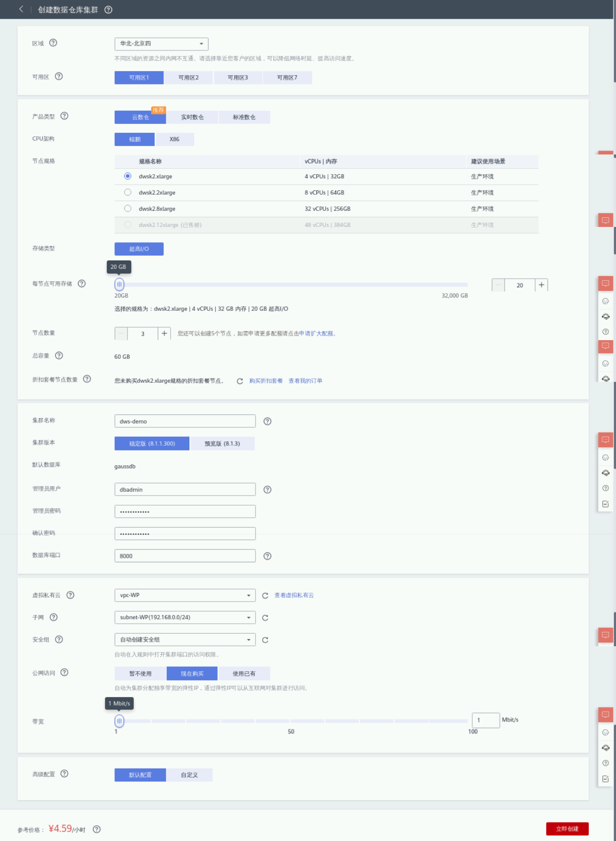The height and width of the screenshot is (841, 616).
Task: Refresh the 折扣套餐 node status
Action: [x=240, y=381]
